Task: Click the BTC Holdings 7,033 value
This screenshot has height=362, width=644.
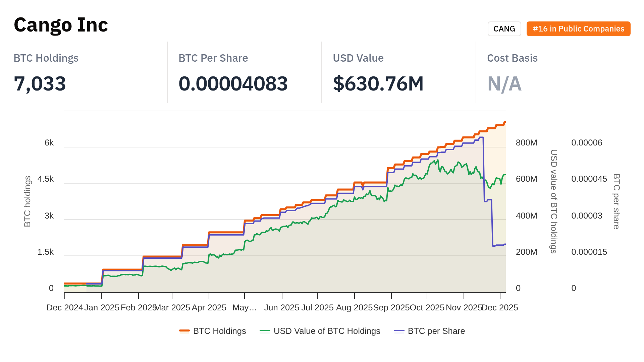Action: [40, 83]
